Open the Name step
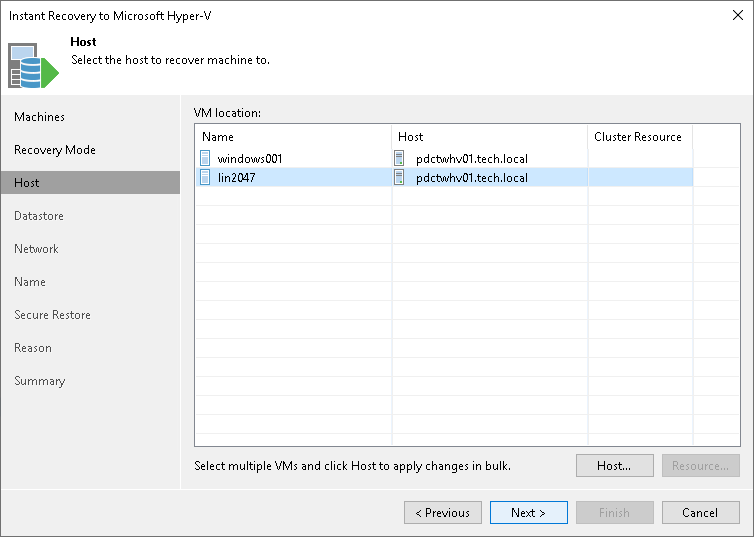This screenshot has width=754, height=537. pyautogui.click(x=30, y=282)
